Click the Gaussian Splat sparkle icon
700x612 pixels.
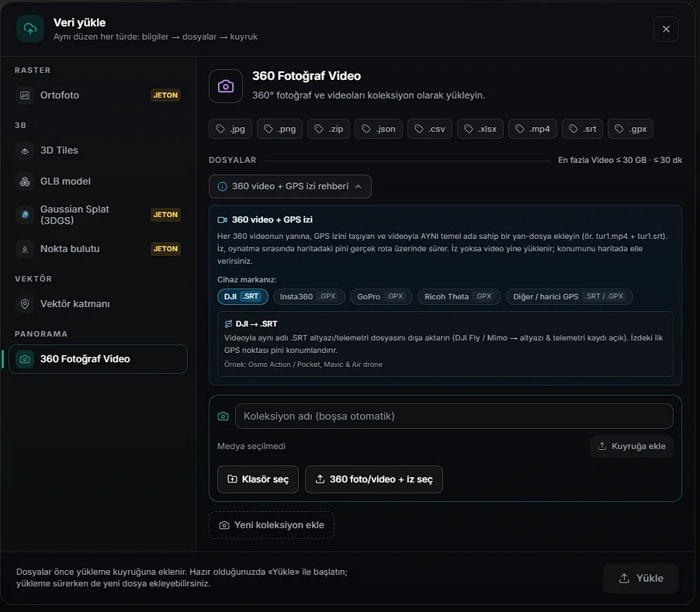[x=25, y=215]
